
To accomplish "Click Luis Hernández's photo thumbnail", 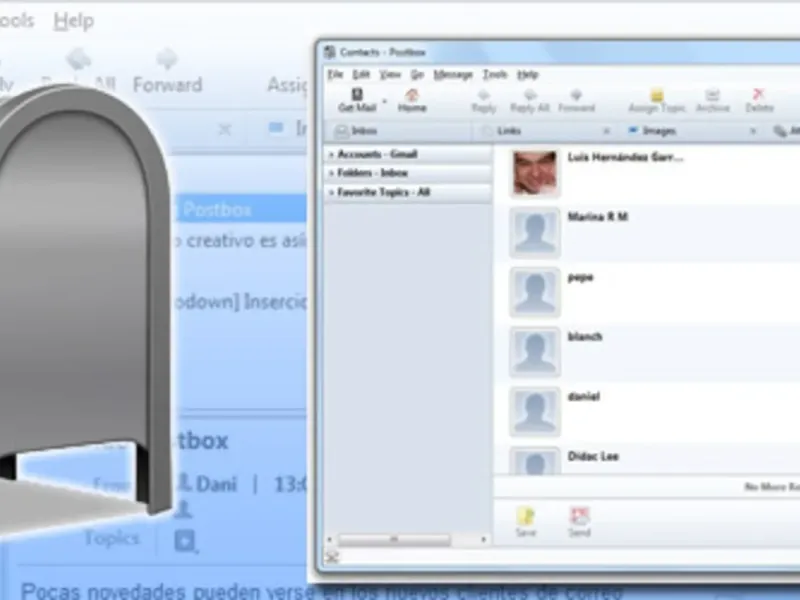I will (535, 173).
